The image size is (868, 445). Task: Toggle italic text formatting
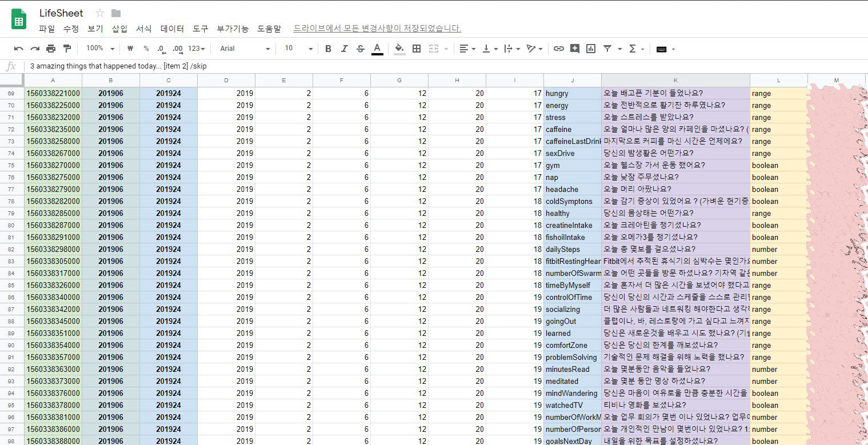click(344, 49)
